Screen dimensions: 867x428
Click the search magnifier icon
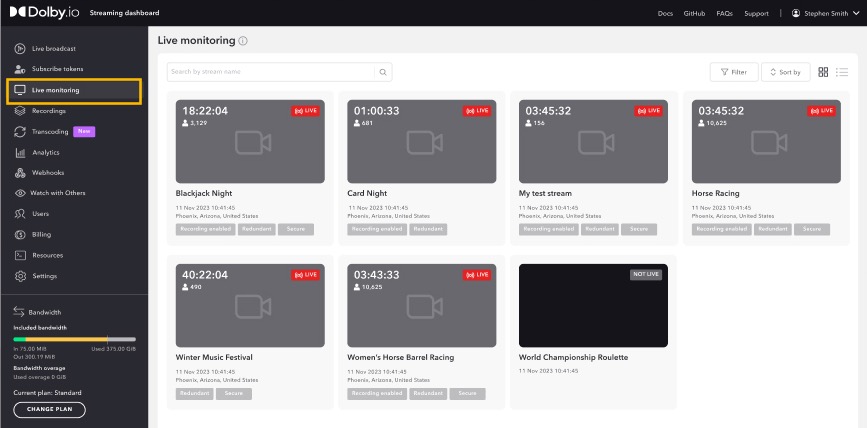coord(383,72)
